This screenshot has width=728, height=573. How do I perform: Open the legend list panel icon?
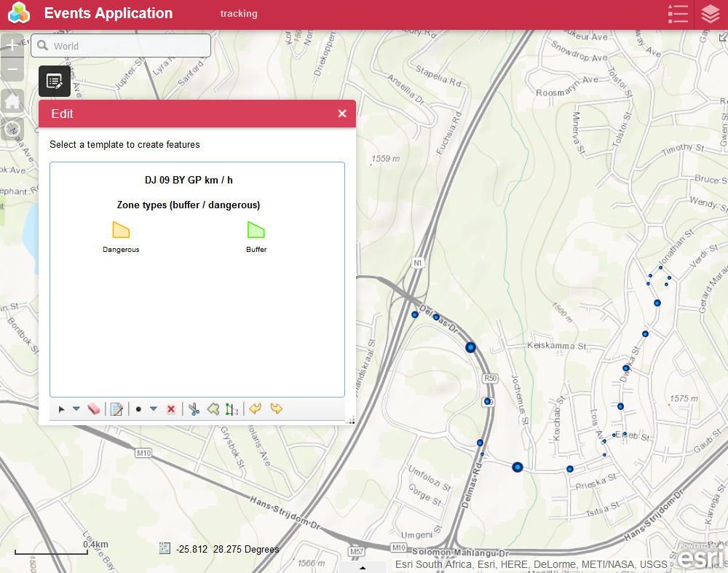point(677,14)
